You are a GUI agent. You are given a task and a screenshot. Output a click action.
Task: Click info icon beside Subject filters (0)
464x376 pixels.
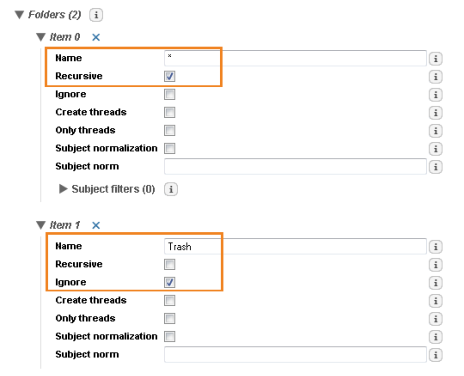[171, 189]
